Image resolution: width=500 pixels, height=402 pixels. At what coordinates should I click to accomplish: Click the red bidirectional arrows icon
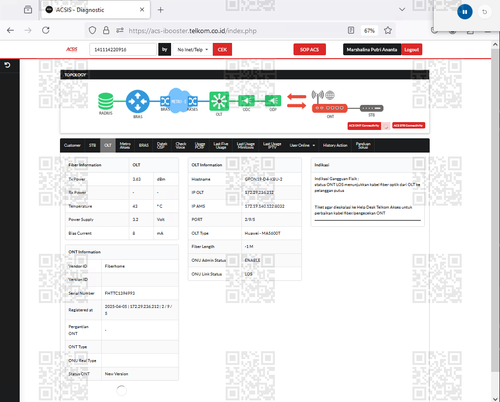(x=297, y=101)
